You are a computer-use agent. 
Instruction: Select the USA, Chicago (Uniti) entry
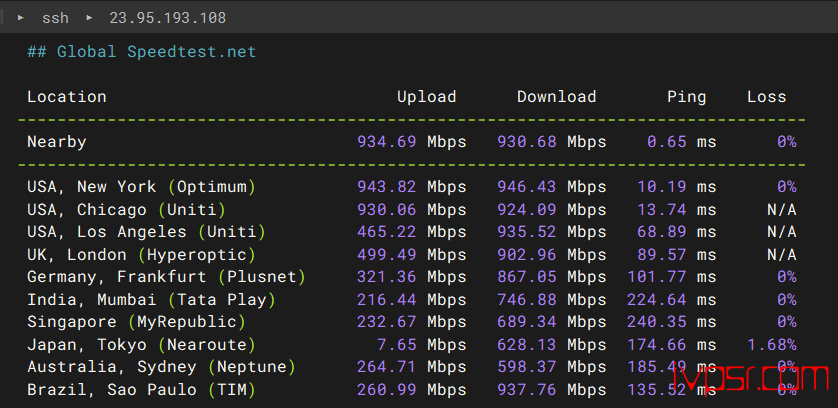point(126,210)
